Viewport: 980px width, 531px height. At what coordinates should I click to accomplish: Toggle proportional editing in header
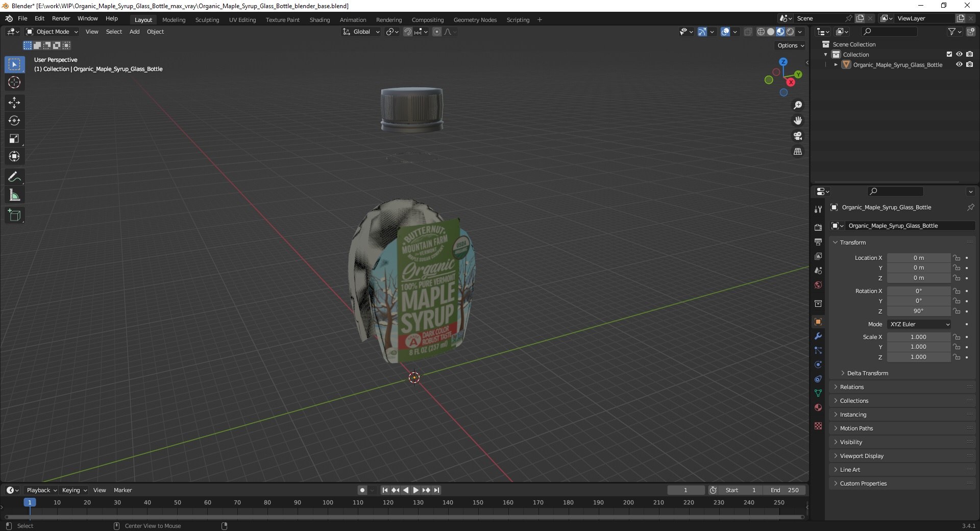437,32
